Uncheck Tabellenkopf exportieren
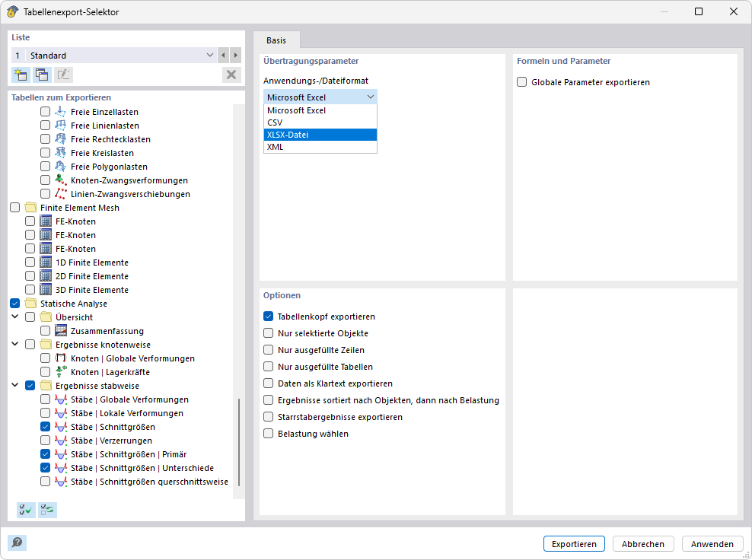 tap(268, 316)
